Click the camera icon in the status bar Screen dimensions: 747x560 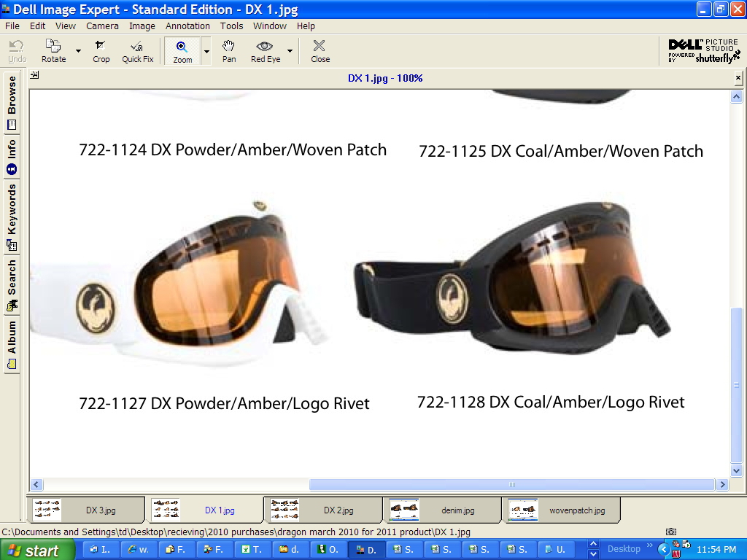671,532
